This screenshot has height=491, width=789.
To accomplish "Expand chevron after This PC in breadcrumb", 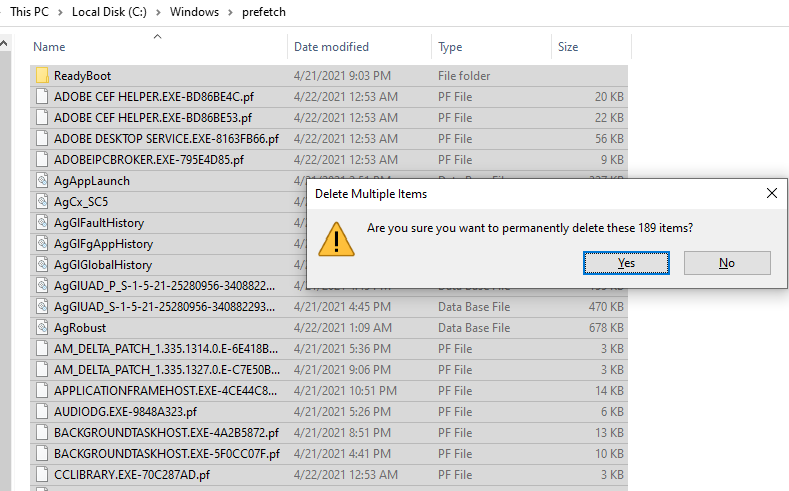I will point(60,12).
